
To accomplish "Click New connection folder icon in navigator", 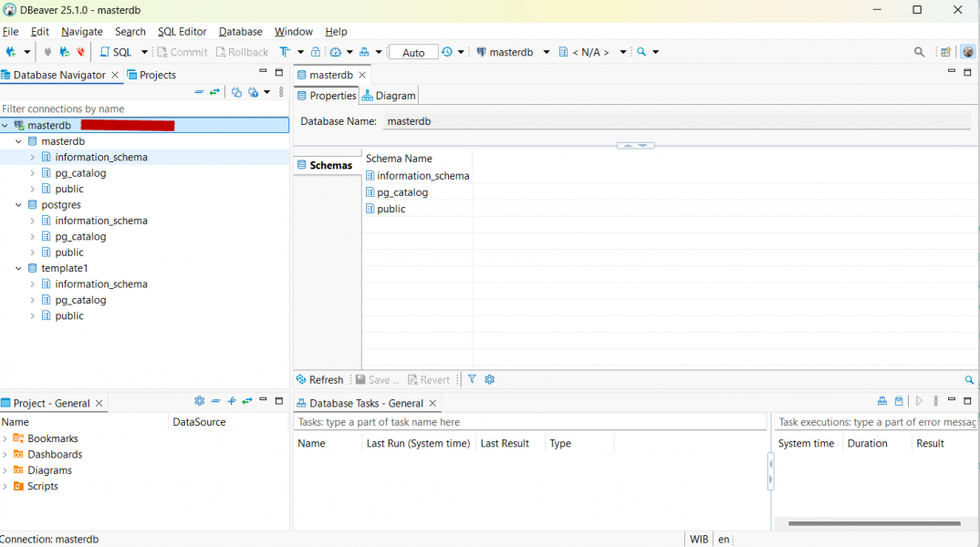I will pos(236,92).
